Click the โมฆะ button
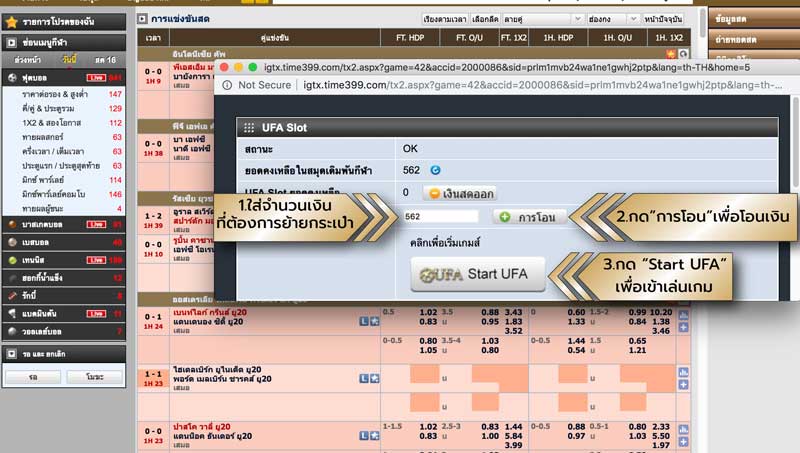 [95, 376]
